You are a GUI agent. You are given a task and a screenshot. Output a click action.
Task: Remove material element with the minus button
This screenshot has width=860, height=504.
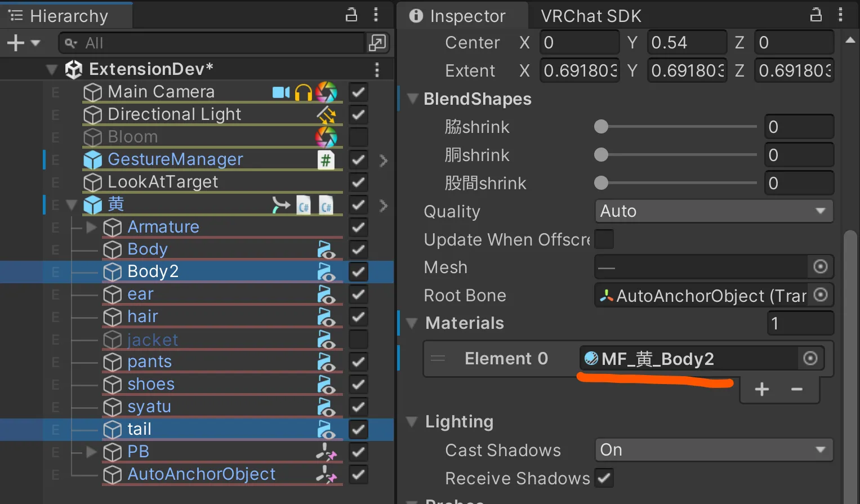tap(796, 389)
